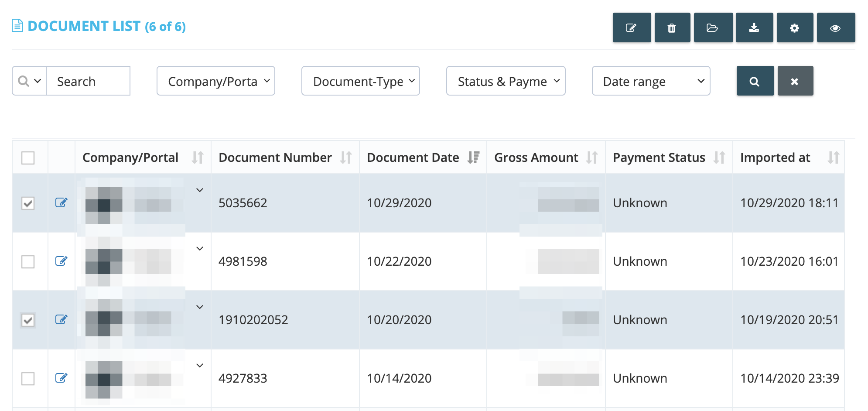Edit document 4927833 via pencil icon
This screenshot has height=411, width=868.
click(x=61, y=378)
